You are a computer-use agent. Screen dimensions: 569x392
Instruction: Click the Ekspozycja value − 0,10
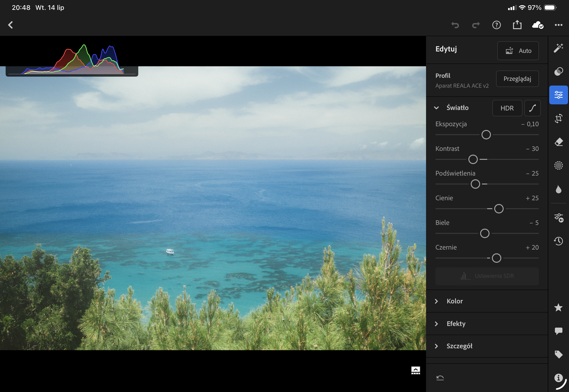pos(530,124)
